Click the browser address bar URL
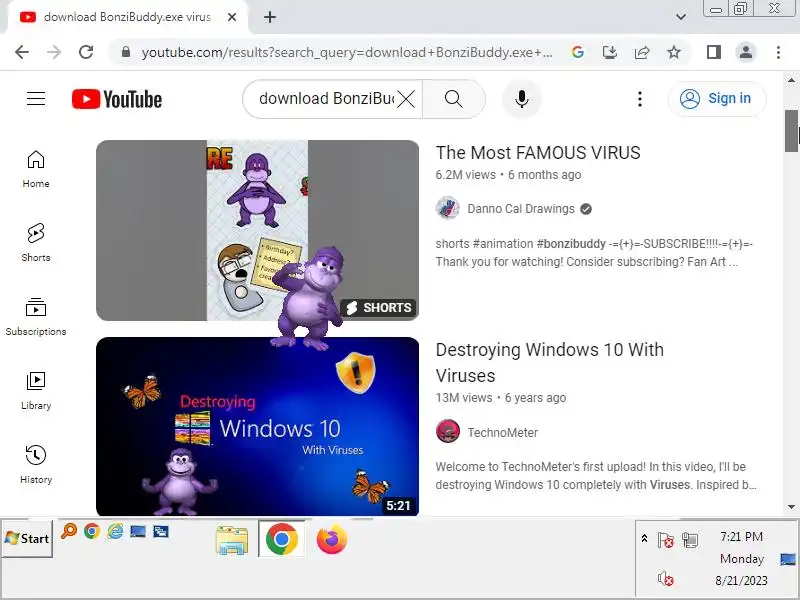The image size is (800, 600). [x=347, y=52]
